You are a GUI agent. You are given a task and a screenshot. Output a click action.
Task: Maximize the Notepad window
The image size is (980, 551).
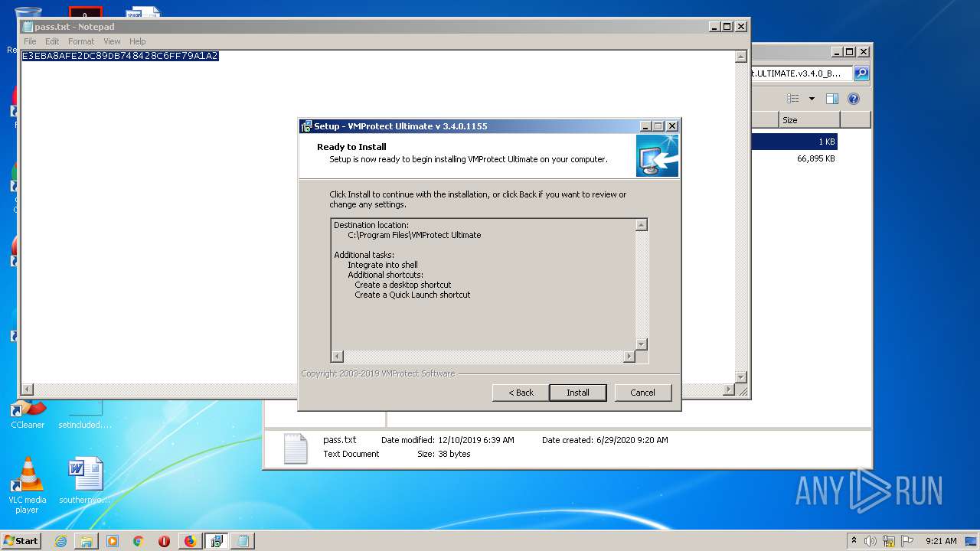coord(727,26)
